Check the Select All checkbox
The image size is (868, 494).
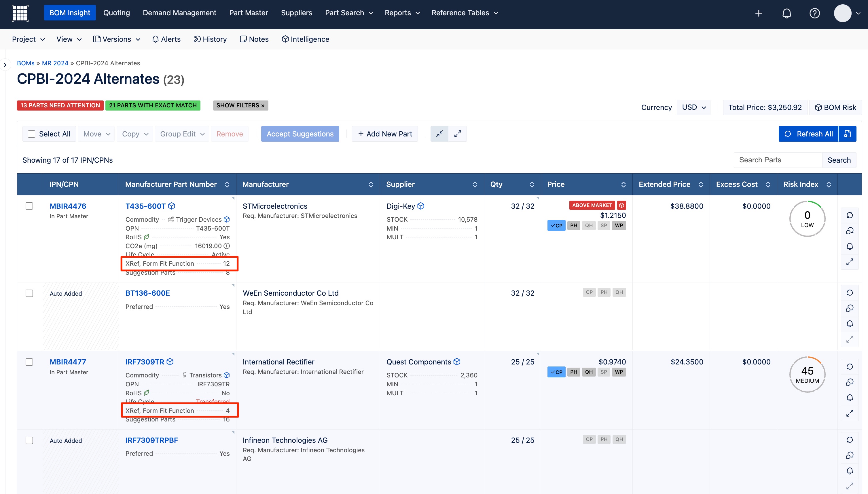pyautogui.click(x=32, y=134)
